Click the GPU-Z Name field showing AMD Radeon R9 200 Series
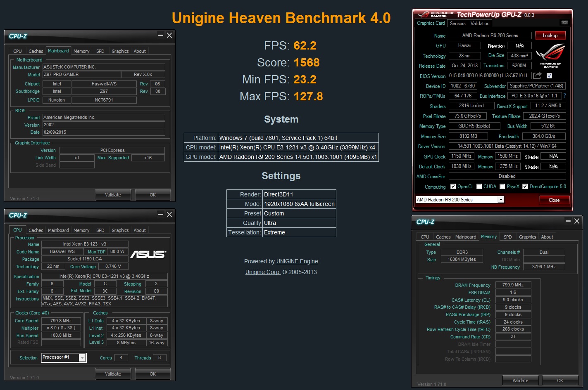 490,35
